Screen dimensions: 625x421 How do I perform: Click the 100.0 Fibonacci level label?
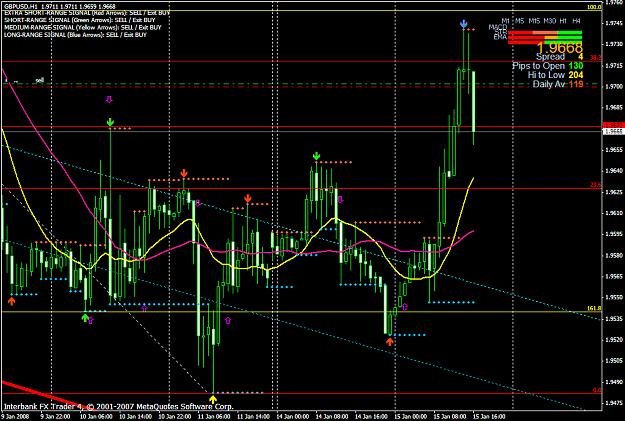click(x=594, y=7)
